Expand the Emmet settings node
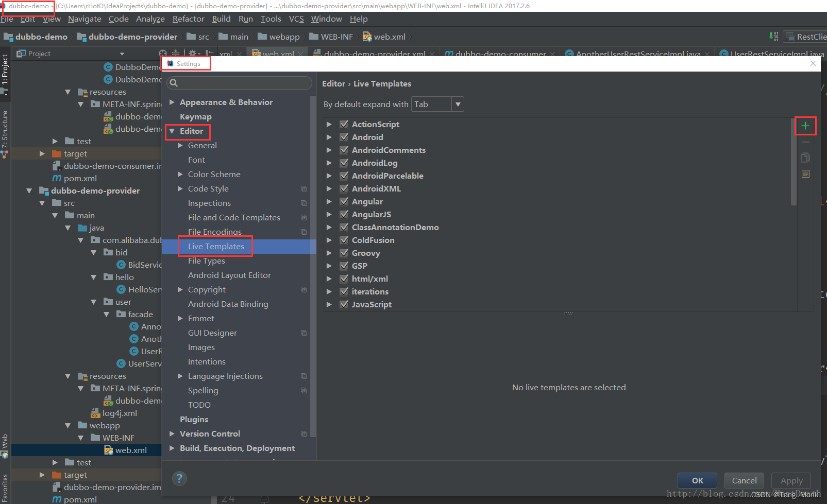The image size is (827, 504). pos(180,319)
